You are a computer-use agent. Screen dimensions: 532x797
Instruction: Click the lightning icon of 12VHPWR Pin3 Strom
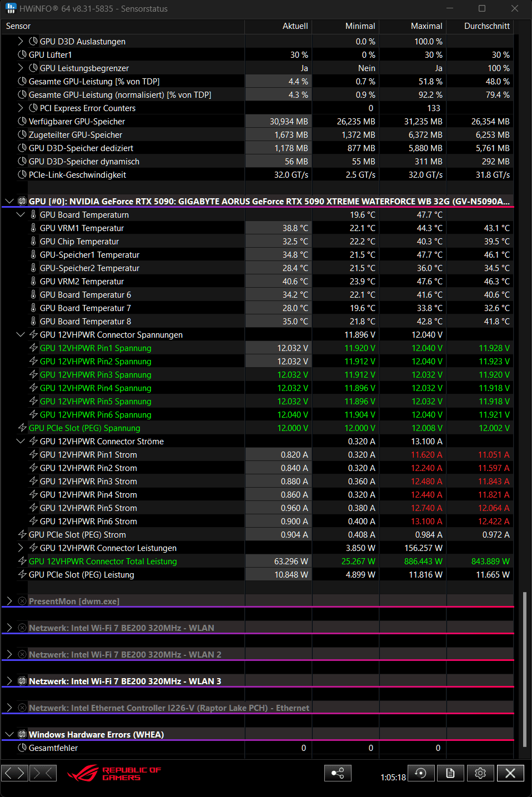click(x=33, y=482)
